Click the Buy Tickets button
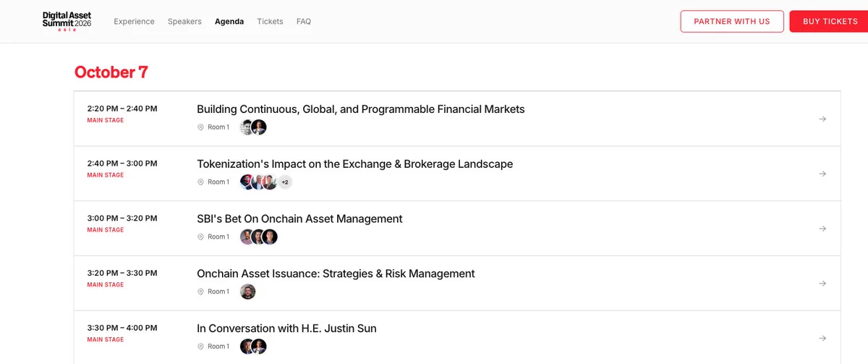868x364 pixels. pos(830,21)
